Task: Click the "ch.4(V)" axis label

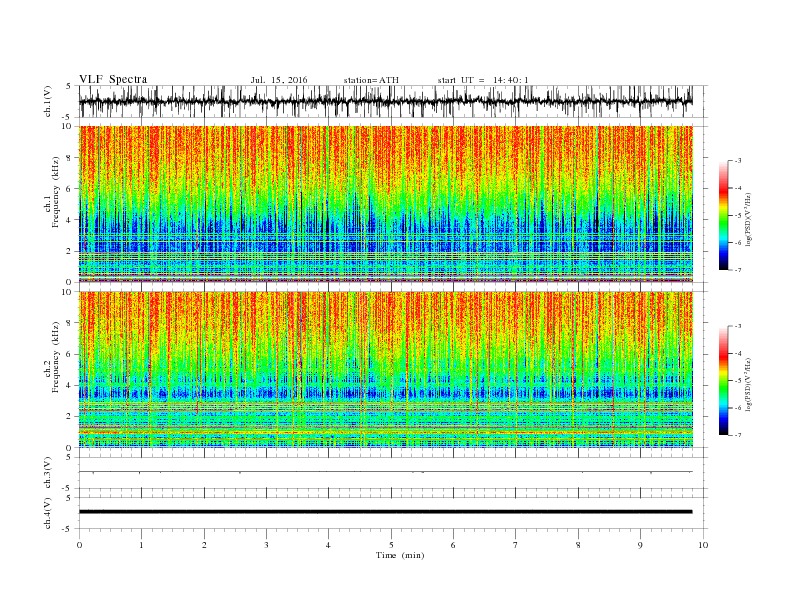Action: [48, 513]
